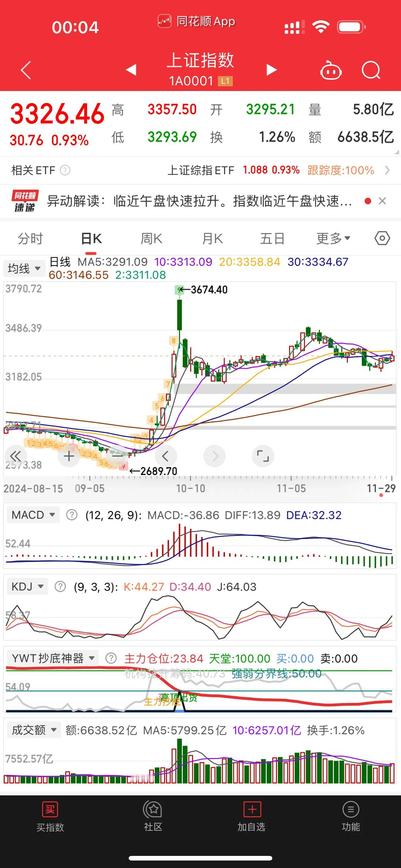Open the 同花顺 App banner at top
This screenshot has height=868, width=401.
coord(197,22)
